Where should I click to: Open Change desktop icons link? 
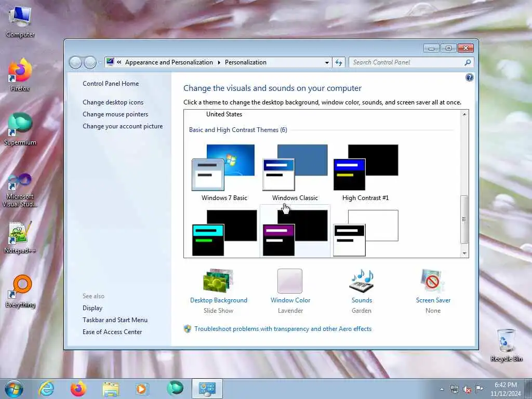point(113,102)
